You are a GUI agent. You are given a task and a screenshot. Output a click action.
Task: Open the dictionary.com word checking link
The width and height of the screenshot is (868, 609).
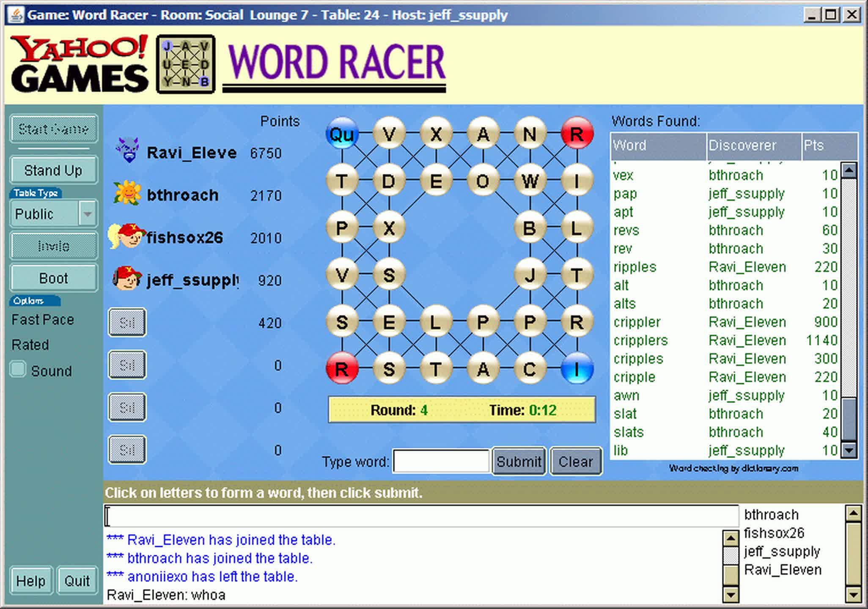click(733, 468)
